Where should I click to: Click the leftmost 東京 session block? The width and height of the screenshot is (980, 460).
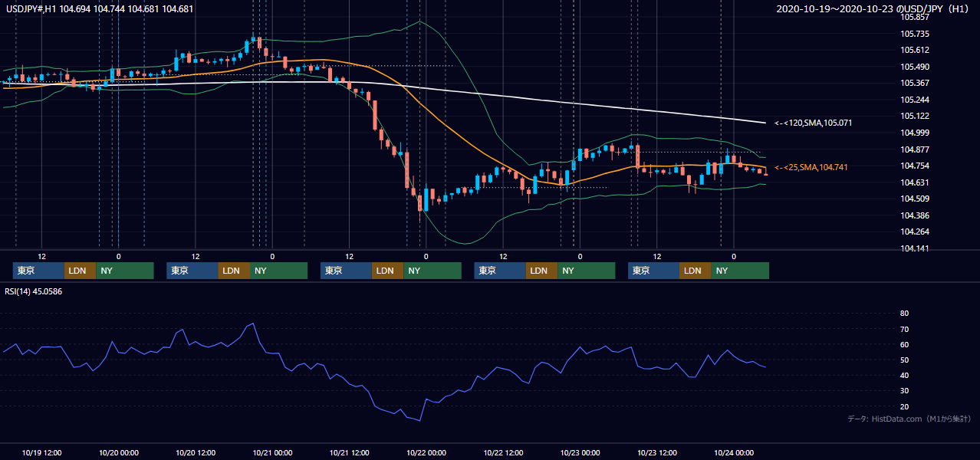tap(38, 271)
